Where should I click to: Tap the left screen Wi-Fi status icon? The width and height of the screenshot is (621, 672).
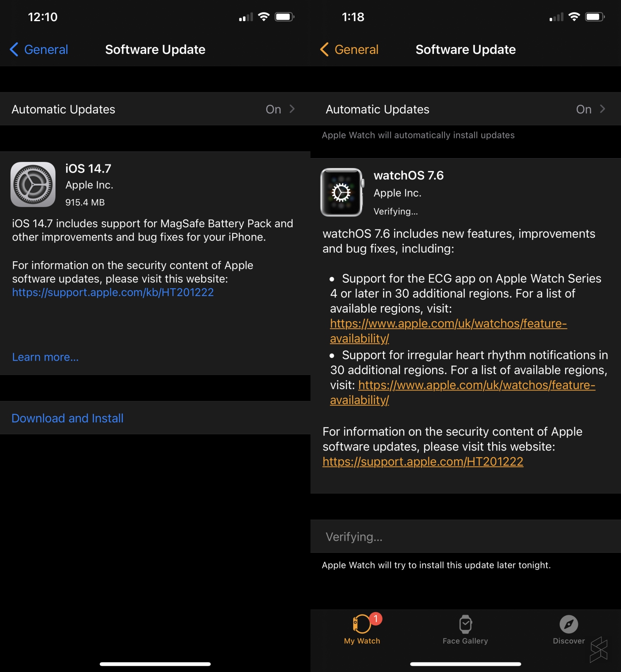pyautogui.click(x=264, y=17)
